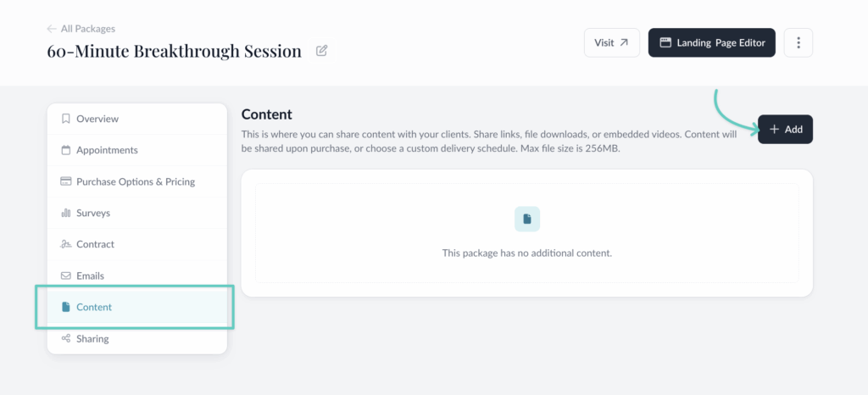
Task: Click the Overview bookmark icon
Action: click(x=66, y=119)
